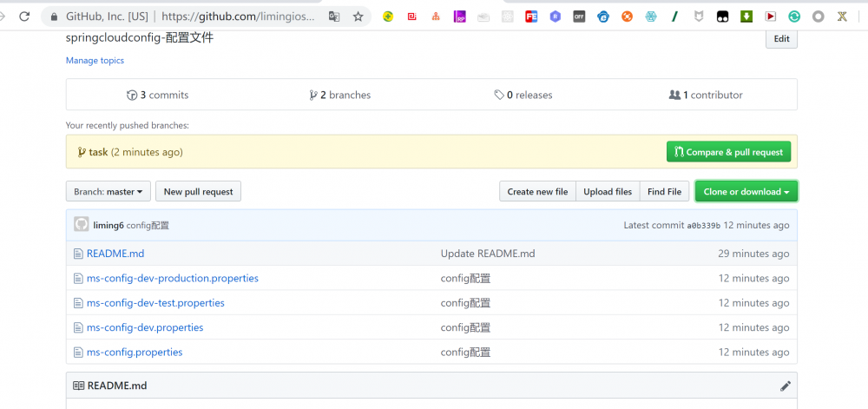View the 3 commits tab
868x409 pixels.
(158, 95)
